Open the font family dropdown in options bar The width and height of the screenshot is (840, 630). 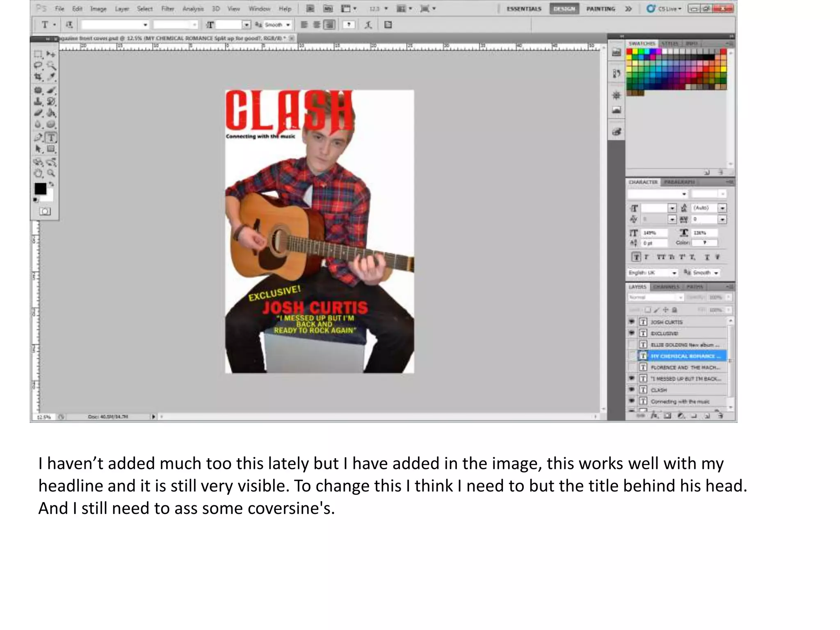click(145, 25)
